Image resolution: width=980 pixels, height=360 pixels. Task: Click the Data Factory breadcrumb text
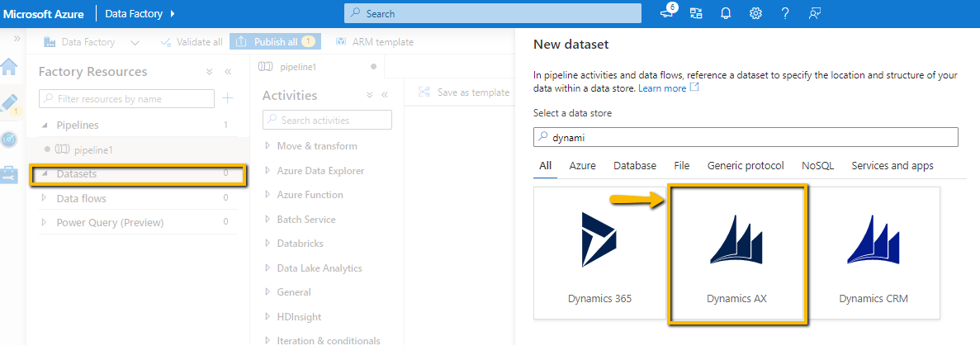[135, 13]
